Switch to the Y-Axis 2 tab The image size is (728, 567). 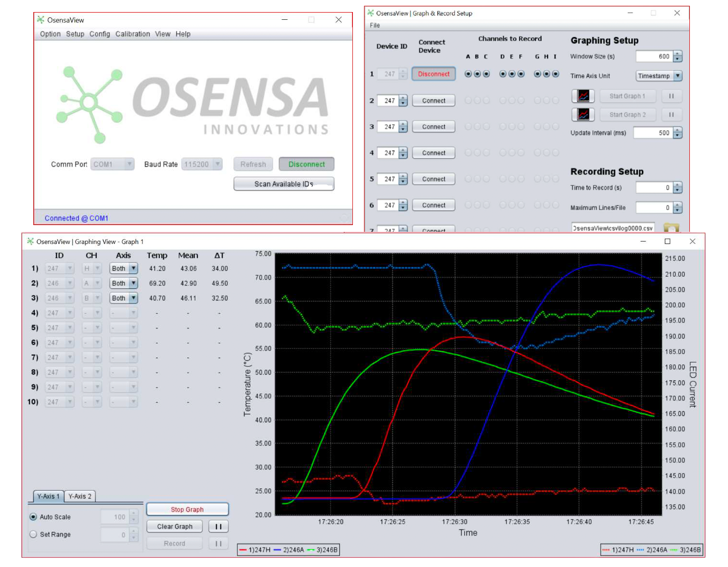pyautogui.click(x=80, y=496)
